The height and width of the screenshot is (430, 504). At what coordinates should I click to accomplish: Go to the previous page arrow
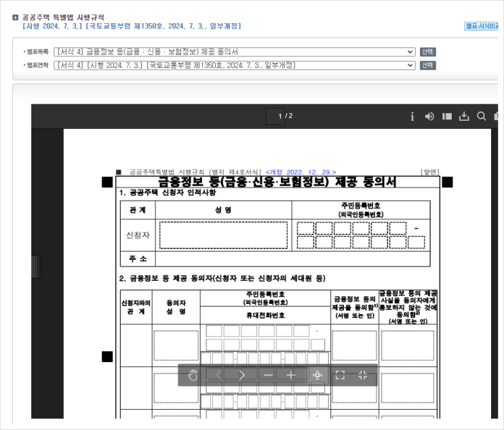coord(219,375)
